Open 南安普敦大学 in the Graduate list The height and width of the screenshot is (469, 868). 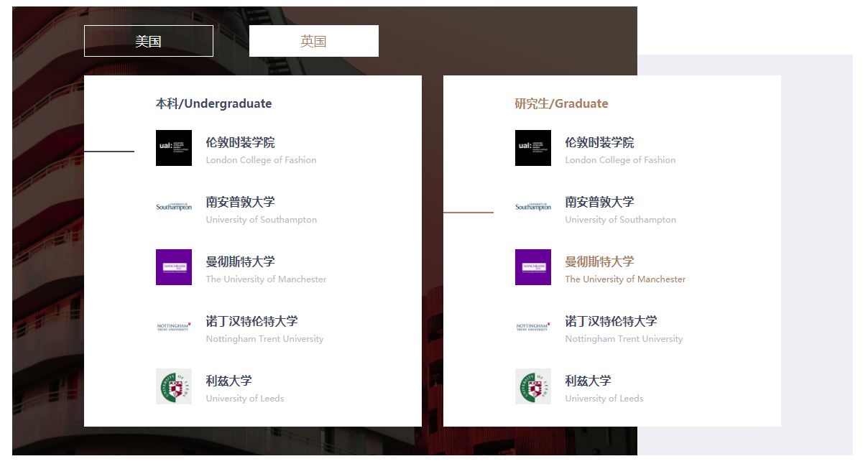[x=599, y=202]
